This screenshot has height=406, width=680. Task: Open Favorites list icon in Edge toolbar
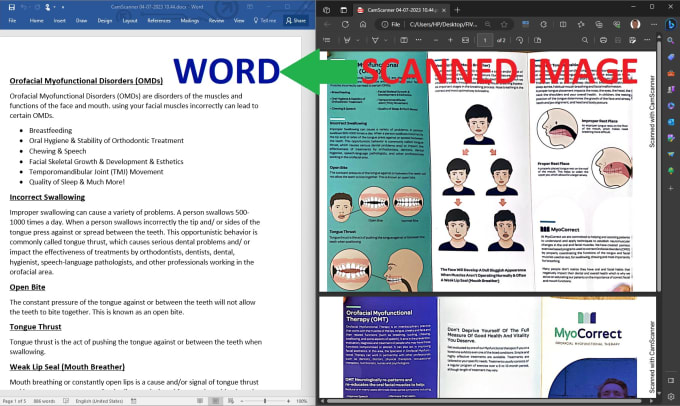tap(581, 25)
